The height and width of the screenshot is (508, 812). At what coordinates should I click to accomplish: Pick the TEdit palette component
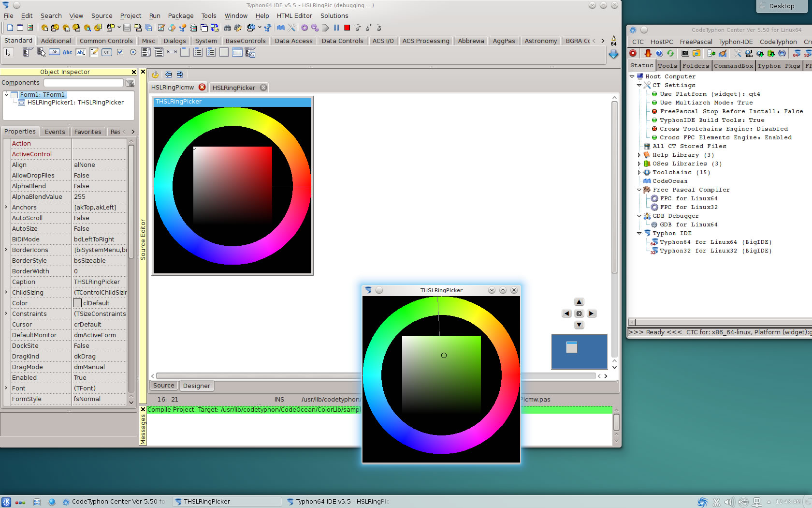(x=81, y=52)
